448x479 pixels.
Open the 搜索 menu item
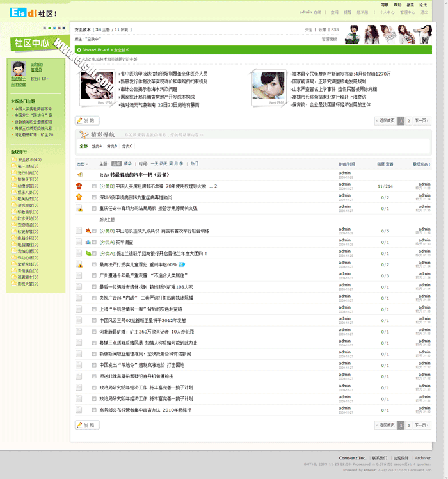pos(410,5)
